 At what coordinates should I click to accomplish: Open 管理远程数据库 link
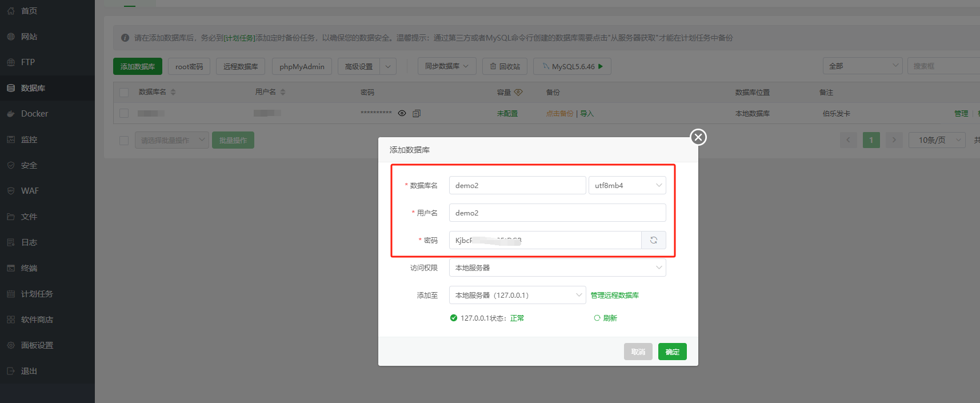615,295
